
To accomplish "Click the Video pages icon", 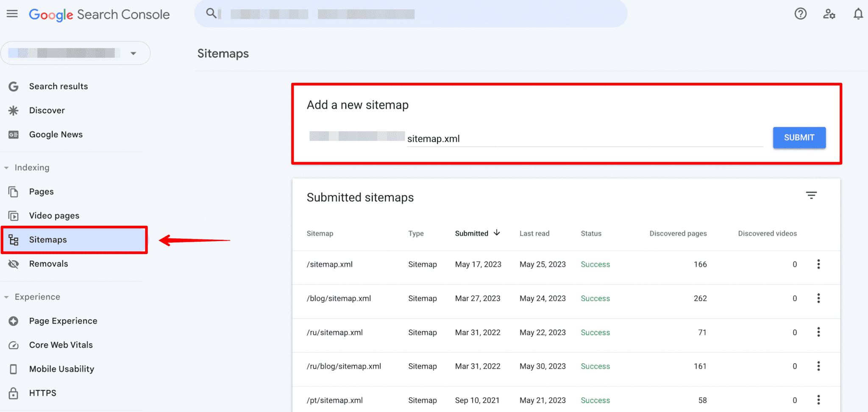I will pyautogui.click(x=14, y=216).
